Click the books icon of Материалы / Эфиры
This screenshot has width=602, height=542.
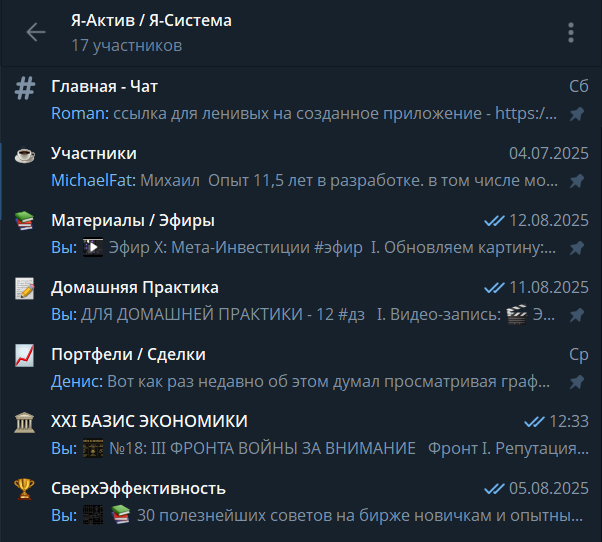point(25,221)
